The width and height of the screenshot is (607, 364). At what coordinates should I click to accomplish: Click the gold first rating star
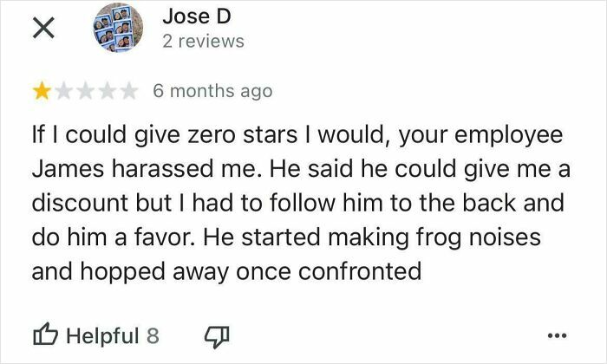pyautogui.click(x=42, y=91)
